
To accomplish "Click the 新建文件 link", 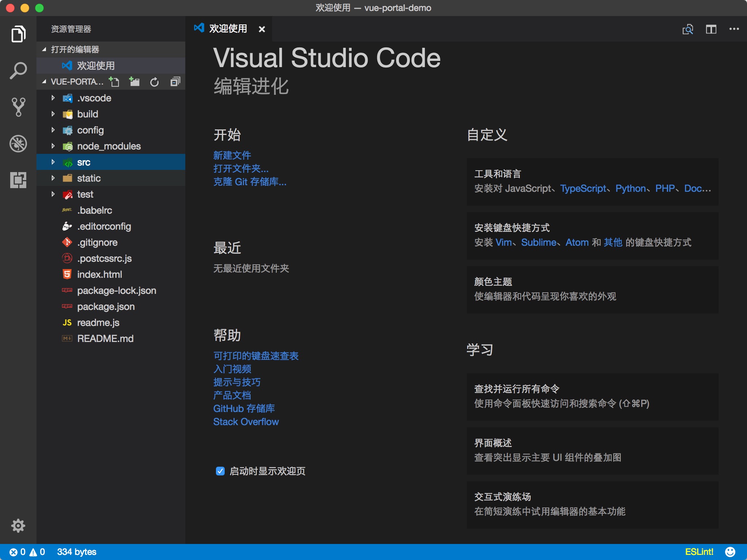I will pos(232,155).
